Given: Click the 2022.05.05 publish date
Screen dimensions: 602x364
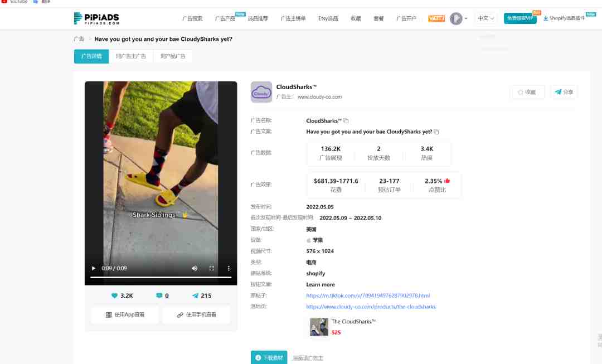Looking at the screenshot, I should pyautogui.click(x=320, y=207).
